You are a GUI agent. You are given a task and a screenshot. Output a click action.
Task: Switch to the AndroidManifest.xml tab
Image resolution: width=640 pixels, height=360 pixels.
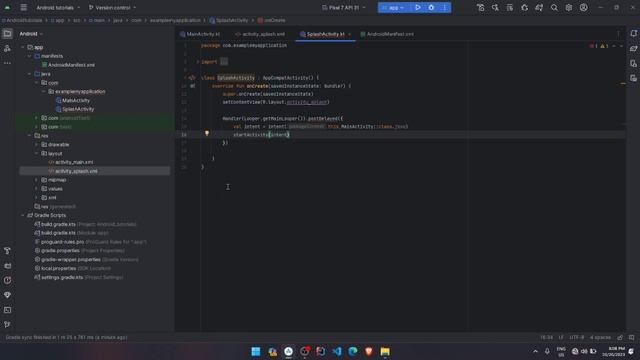click(387, 34)
